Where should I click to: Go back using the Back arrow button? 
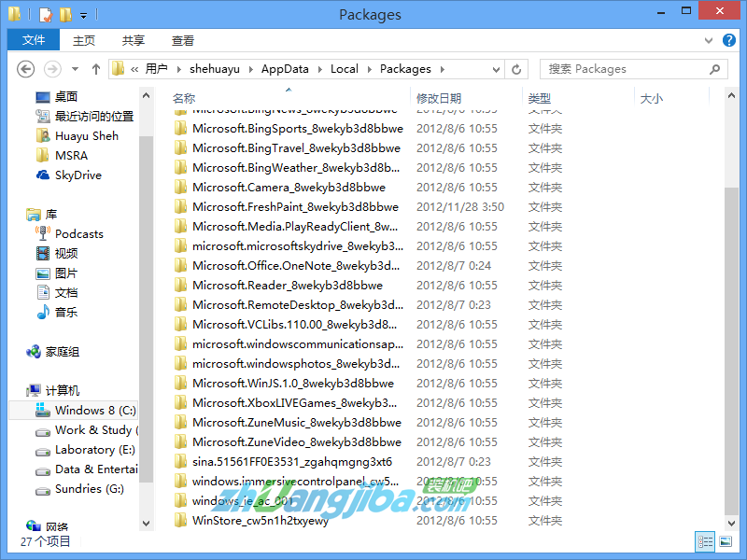point(26,69)
